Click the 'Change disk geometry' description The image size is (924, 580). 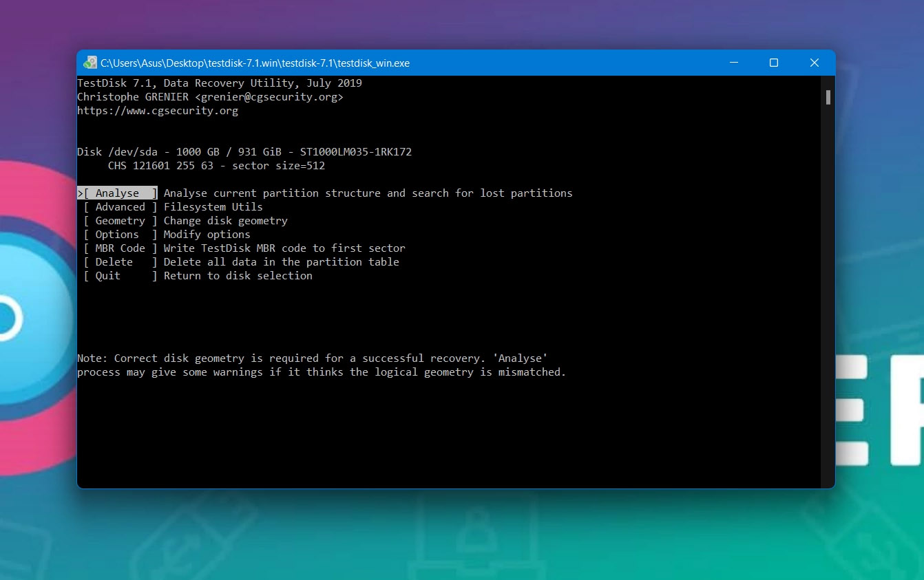coord(226,221)
